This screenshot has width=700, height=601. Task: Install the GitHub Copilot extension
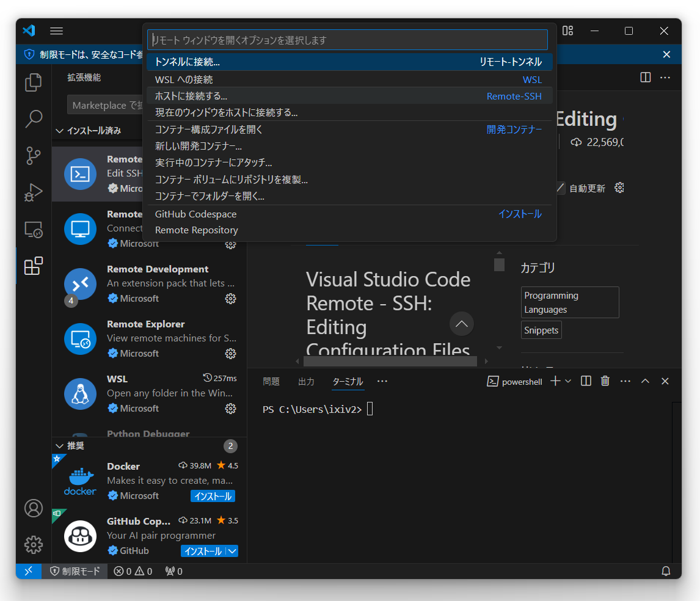[x=203, y=551]
